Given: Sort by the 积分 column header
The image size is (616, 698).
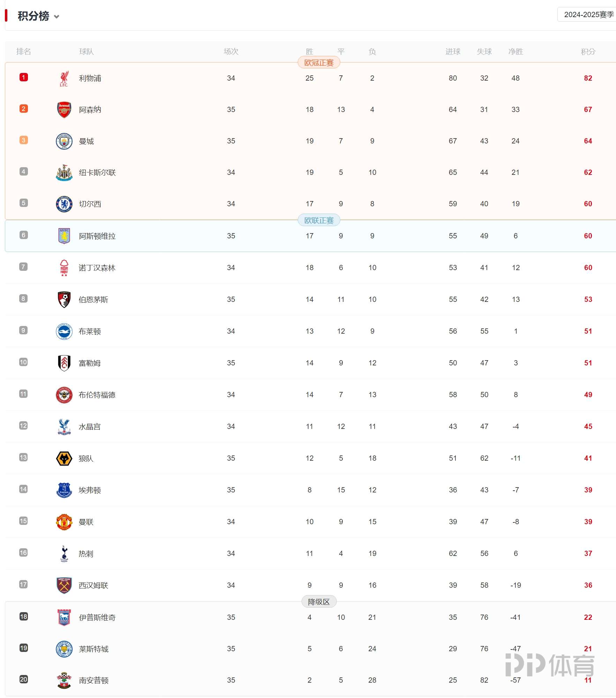Looking at the screenshot, I should (x=588, y=52).
